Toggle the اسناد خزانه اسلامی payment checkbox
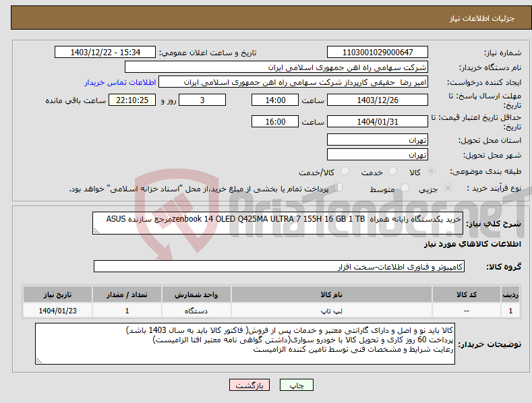Image resolution: width=532 pixels, height=403 pixels. click(338, 187)
